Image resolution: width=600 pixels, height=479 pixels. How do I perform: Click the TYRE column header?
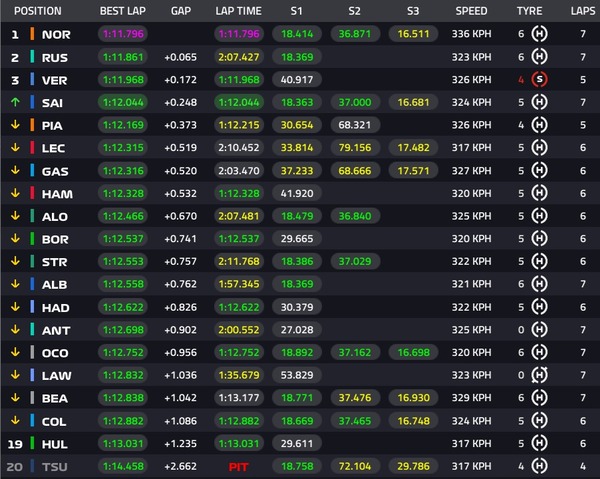coord(530,11)
